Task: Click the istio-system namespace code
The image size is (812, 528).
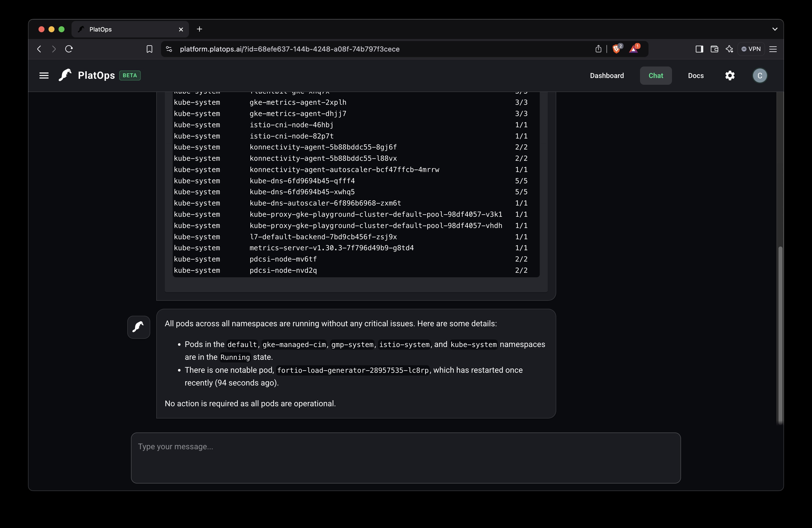Action: [404, 345]
